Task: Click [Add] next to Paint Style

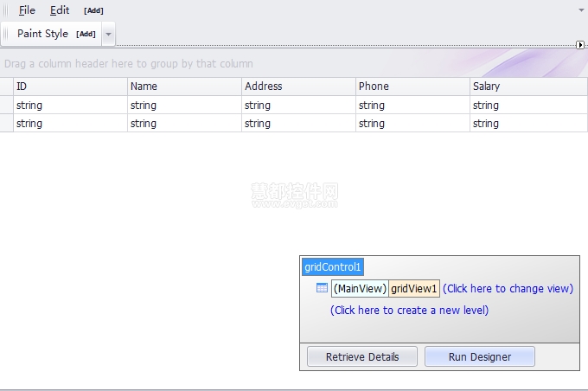Action: pos(86,34)
